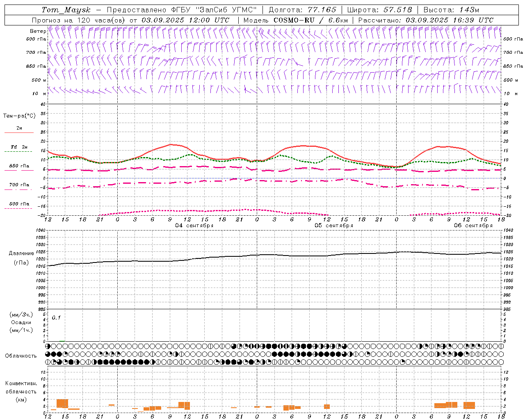This screenshot has height=420, width=525.
Task: Click the dashed line sample under 'Td 2м'
Action: tap(18, 152)
